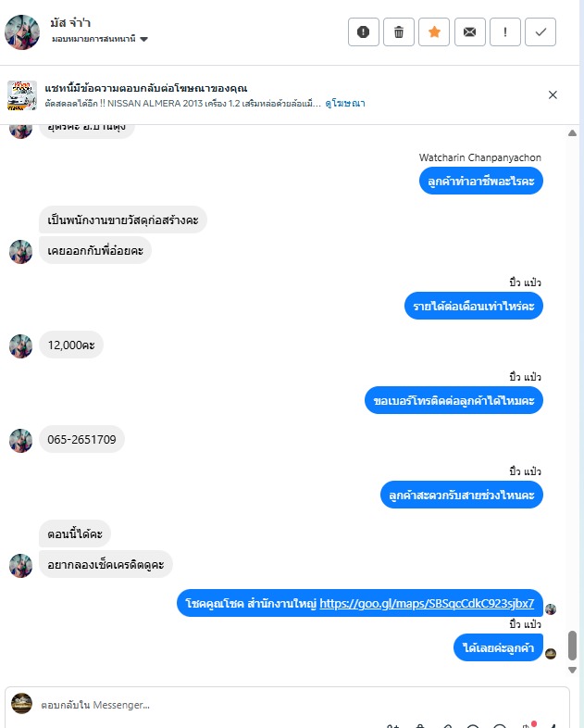
Task: Open the goo.gl maps link in message
Action: tap(427, 603)
